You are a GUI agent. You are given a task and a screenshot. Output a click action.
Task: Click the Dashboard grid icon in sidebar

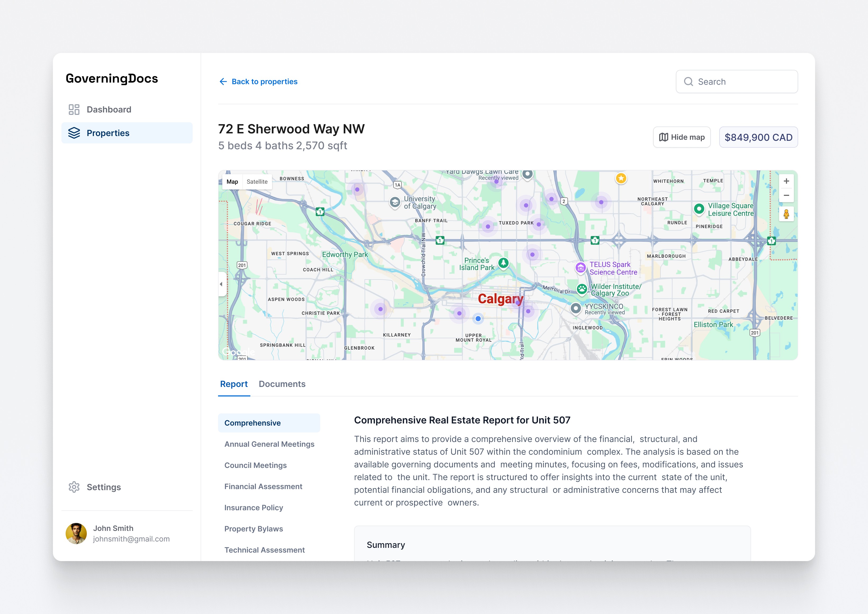74,110
